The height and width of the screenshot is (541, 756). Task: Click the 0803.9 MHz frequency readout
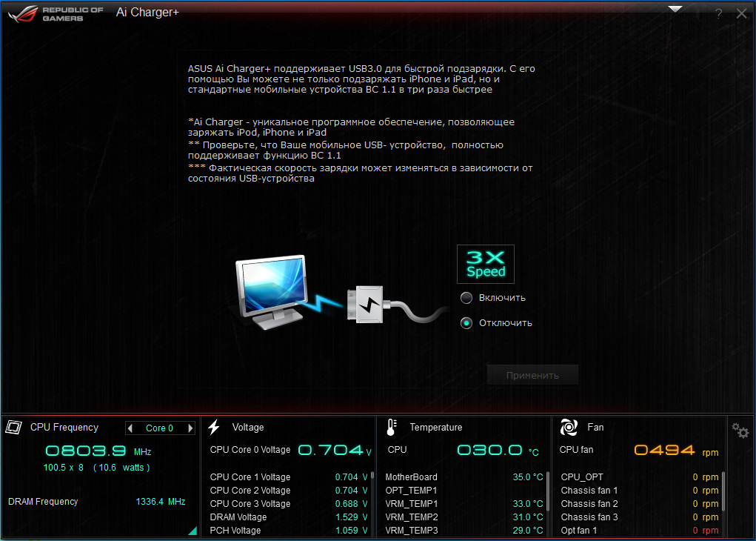[x=98, y=451]
